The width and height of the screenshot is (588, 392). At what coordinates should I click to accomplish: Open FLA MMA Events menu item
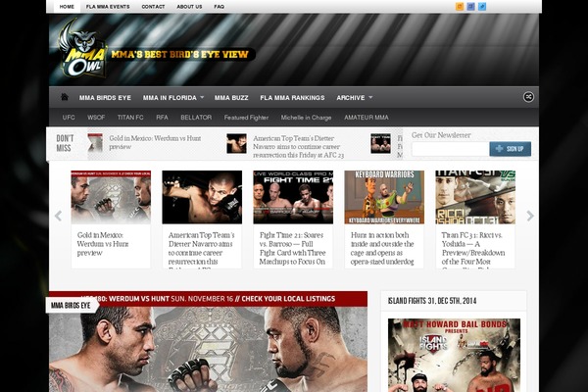[108, 7]
